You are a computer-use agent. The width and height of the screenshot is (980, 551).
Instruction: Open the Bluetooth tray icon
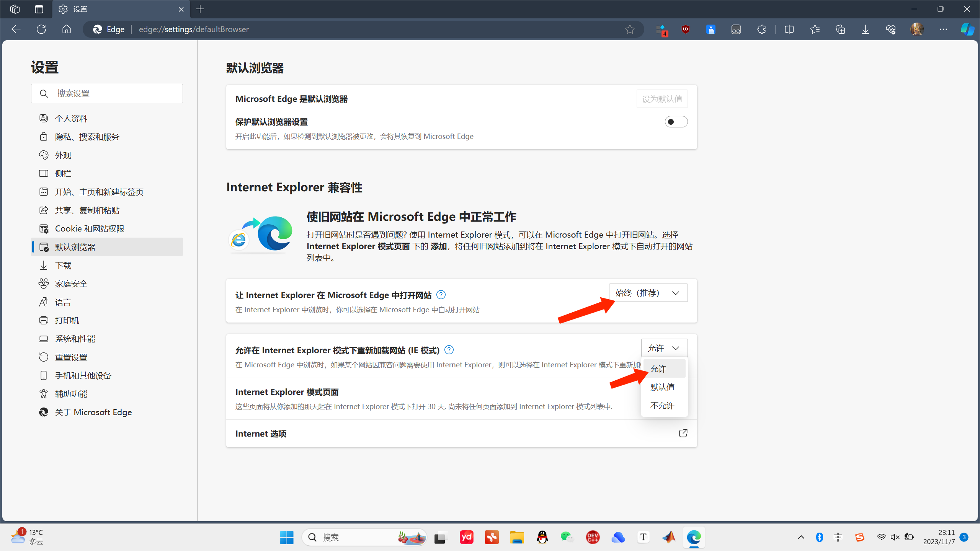[819, 537]
